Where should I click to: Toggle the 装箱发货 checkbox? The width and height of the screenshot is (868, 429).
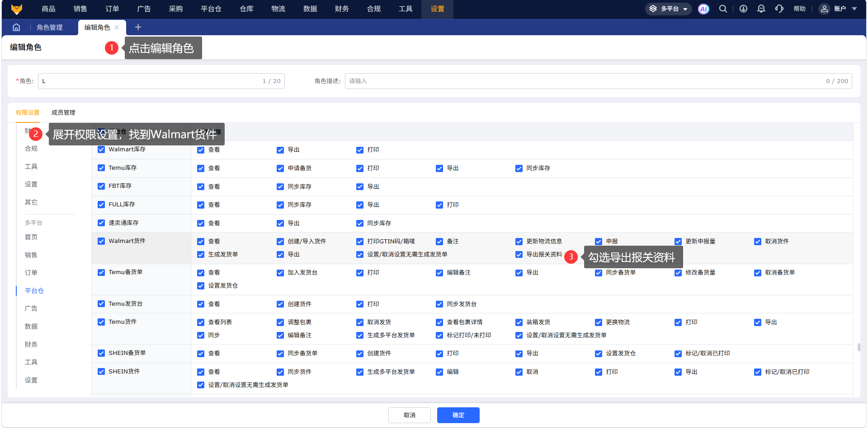click(x=519, y=322)
